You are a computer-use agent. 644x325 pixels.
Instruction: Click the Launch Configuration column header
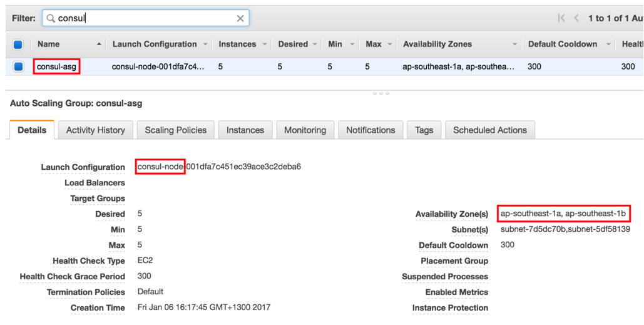click(x=155, y=44)
